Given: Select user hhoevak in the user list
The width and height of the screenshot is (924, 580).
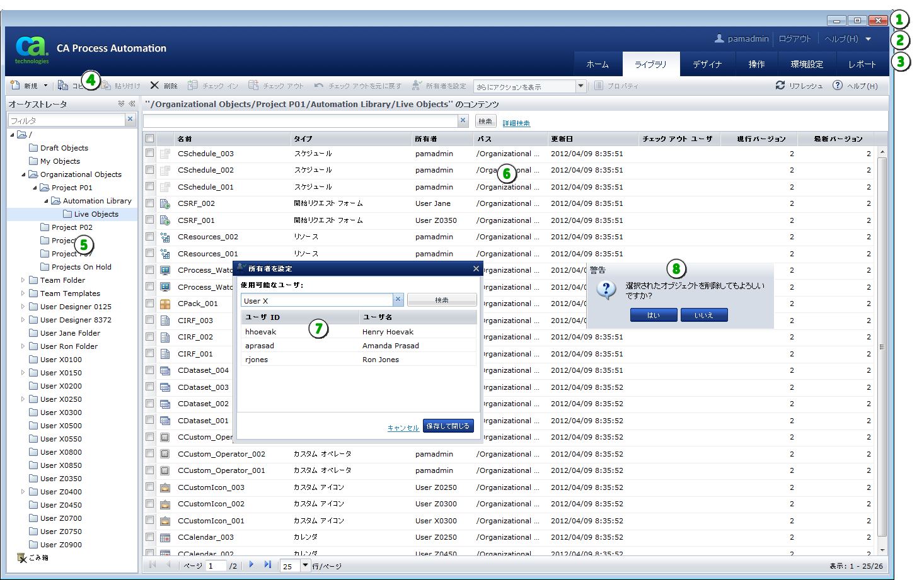Looking at the screenshot, I should coord(261,332).
